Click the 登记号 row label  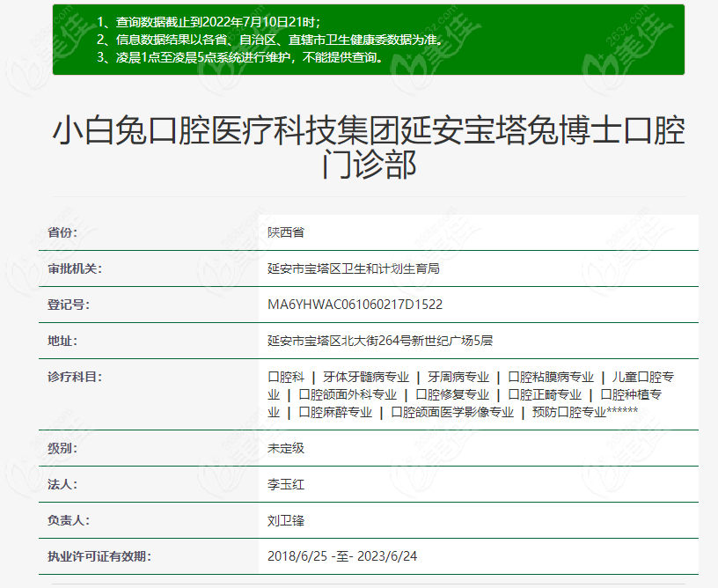point(69,305)
